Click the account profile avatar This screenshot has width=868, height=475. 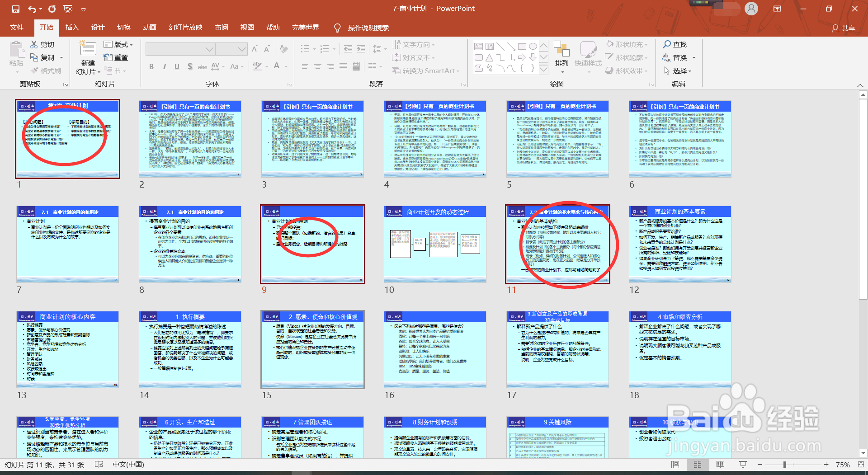tap(751, 9)
